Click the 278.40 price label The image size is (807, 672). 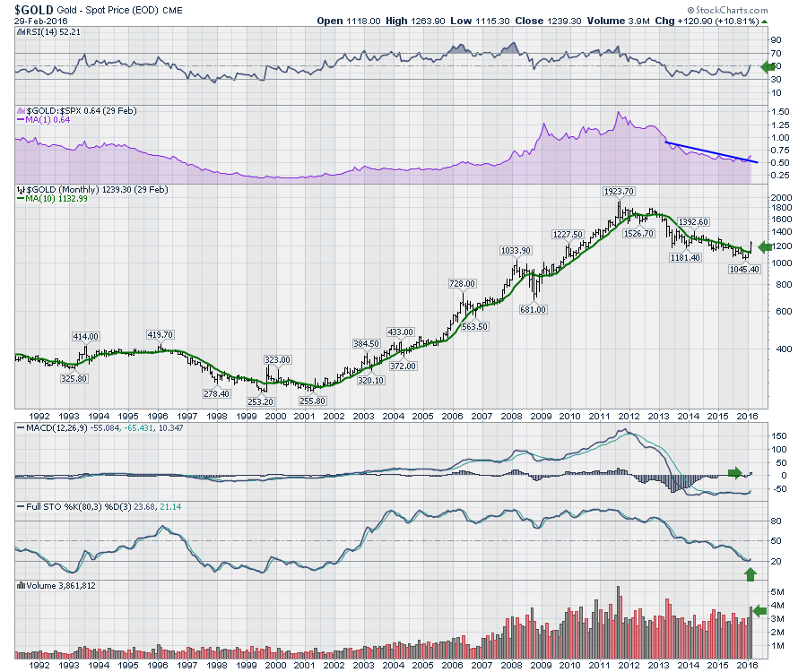tap(216, 394)
